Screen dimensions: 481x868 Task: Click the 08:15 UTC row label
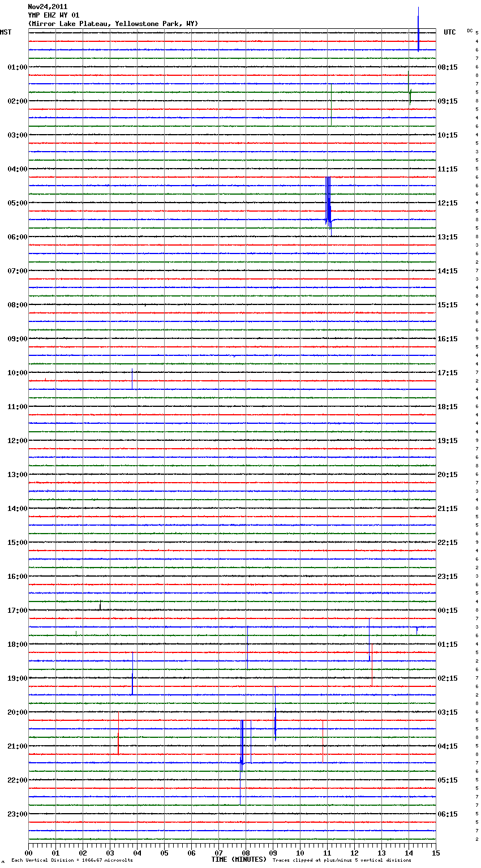click(x=448, y=67)
